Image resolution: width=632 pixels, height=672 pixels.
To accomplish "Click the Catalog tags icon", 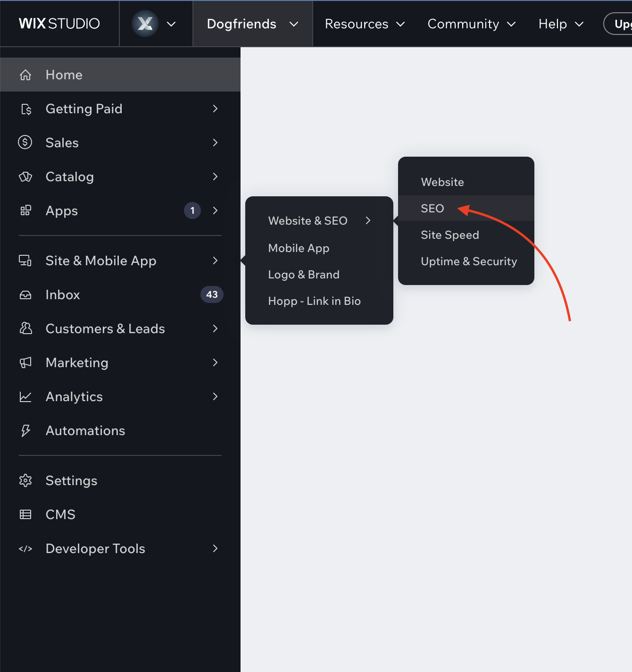I will point(25,176).
